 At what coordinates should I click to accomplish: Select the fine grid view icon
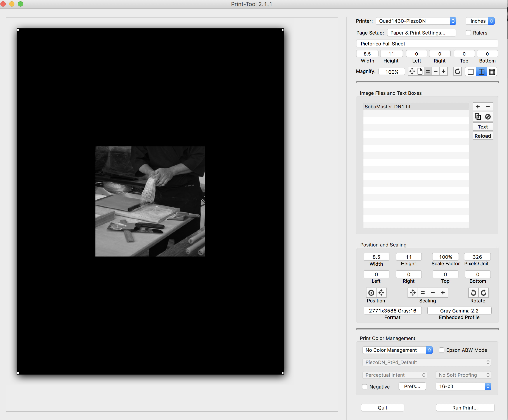click(492, 72)
